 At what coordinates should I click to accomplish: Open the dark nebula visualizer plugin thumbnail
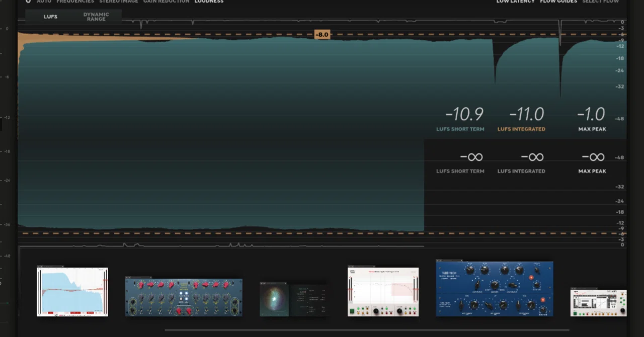(x=293, y=299)
